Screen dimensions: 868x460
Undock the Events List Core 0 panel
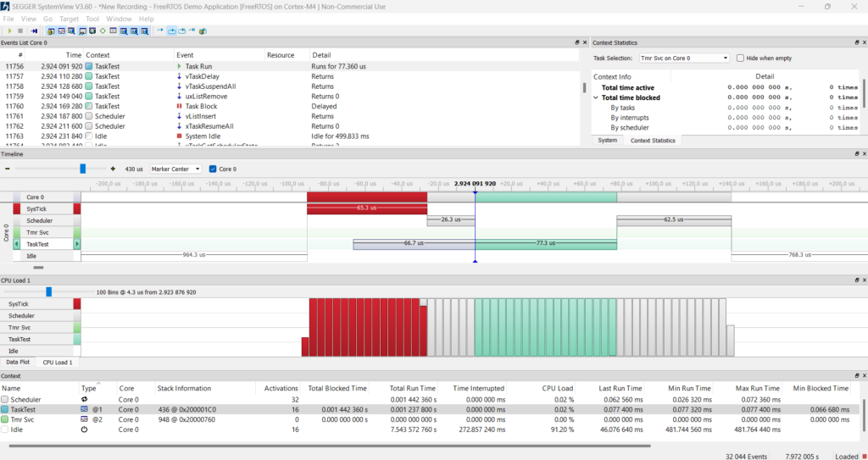coord(576,42)
